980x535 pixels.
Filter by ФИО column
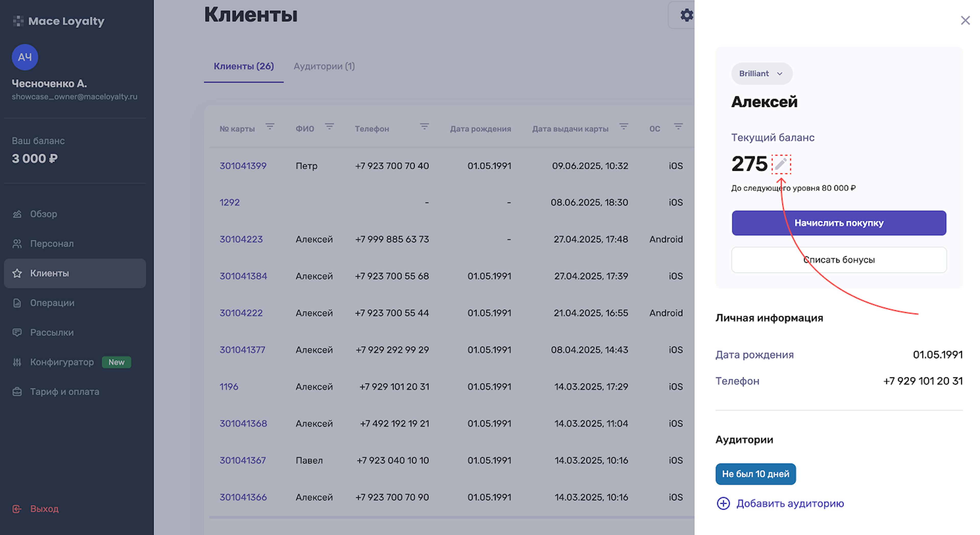tap(329, 126)
